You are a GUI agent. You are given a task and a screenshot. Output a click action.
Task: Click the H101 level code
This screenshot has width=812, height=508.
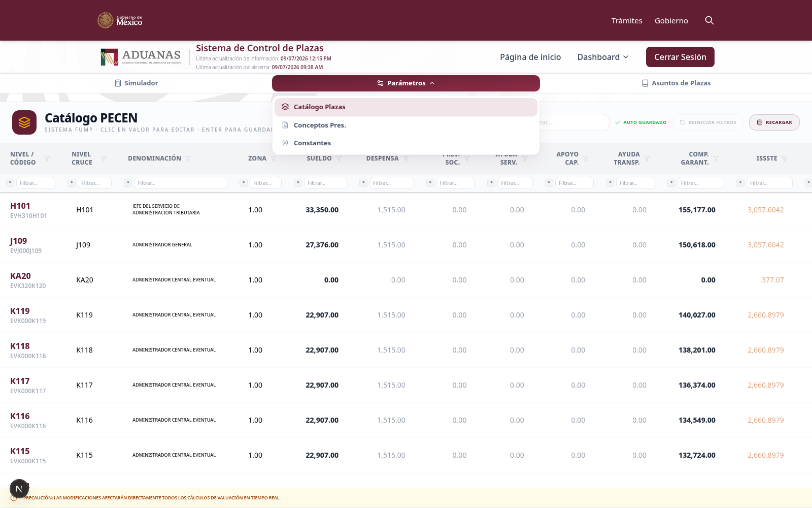[20, 206]
